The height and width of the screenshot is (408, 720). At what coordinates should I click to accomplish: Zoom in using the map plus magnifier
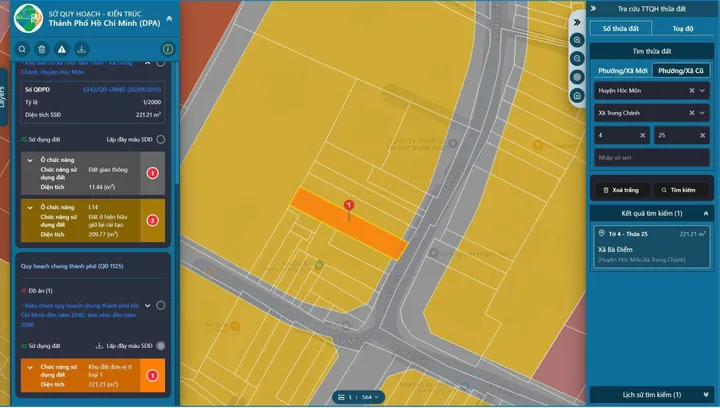[577, 40]
